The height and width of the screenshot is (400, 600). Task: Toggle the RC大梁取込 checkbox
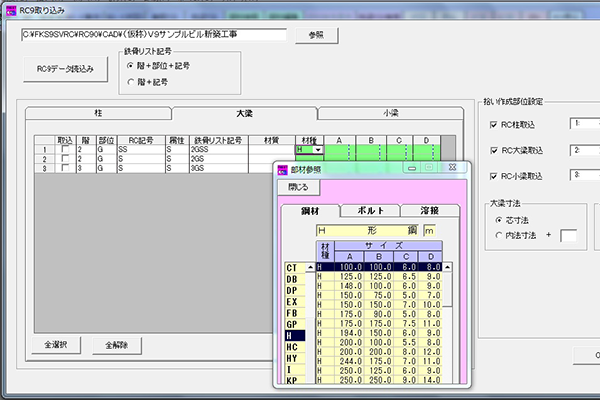pos(494,150)
